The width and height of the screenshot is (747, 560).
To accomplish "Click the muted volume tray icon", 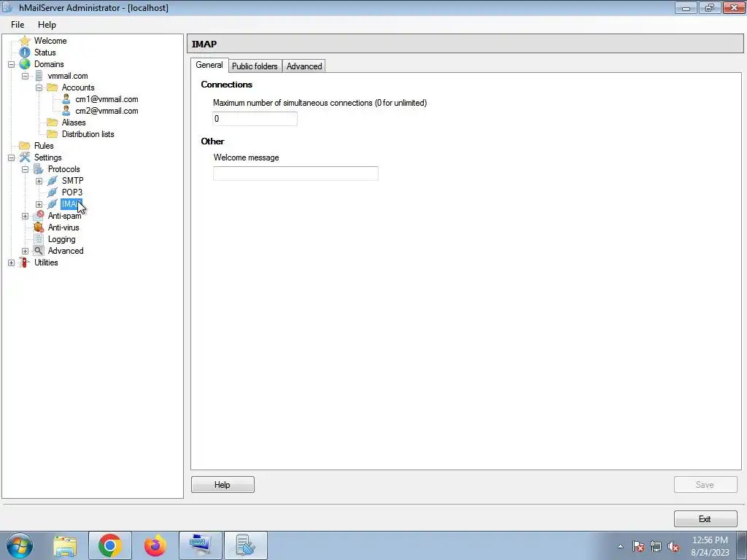I will [x=673, y=547].
